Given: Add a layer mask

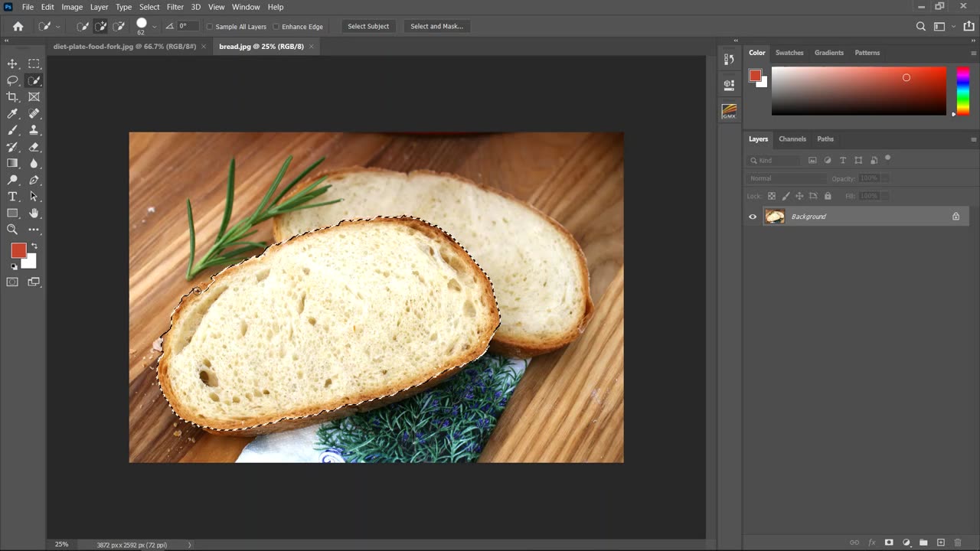Looking at the screenshot, I should [x=889, y=543].
